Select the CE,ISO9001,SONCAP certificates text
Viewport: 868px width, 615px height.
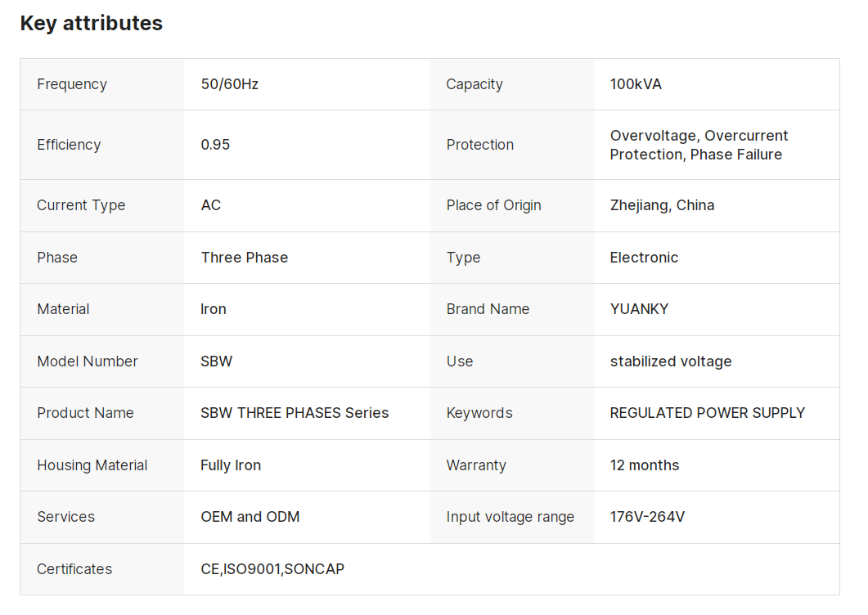[x=272, y=569]
